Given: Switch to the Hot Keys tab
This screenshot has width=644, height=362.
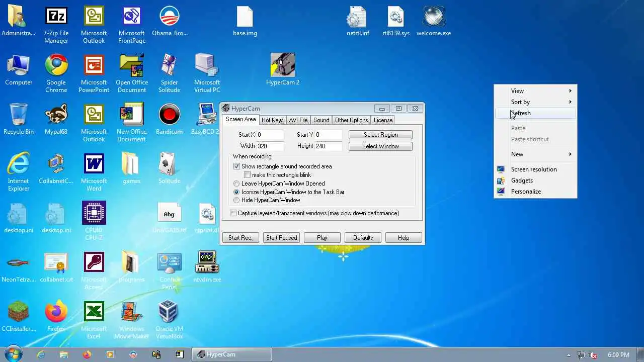Looking at the screenshot, I should tap(272, 120).
